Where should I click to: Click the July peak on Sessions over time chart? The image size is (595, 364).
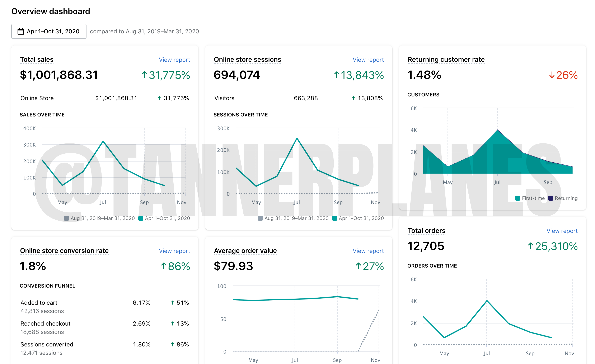[x=297, y=138]
